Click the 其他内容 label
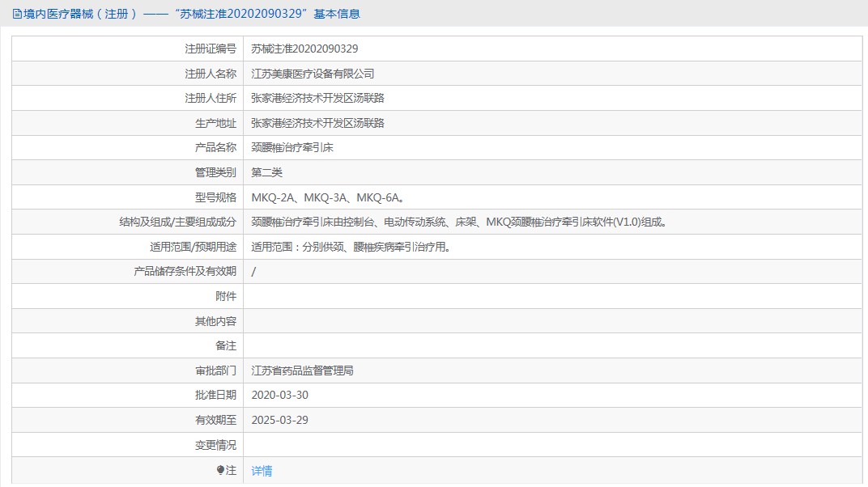The width and height of the screenshot is (868, 487). click(215, 321)
